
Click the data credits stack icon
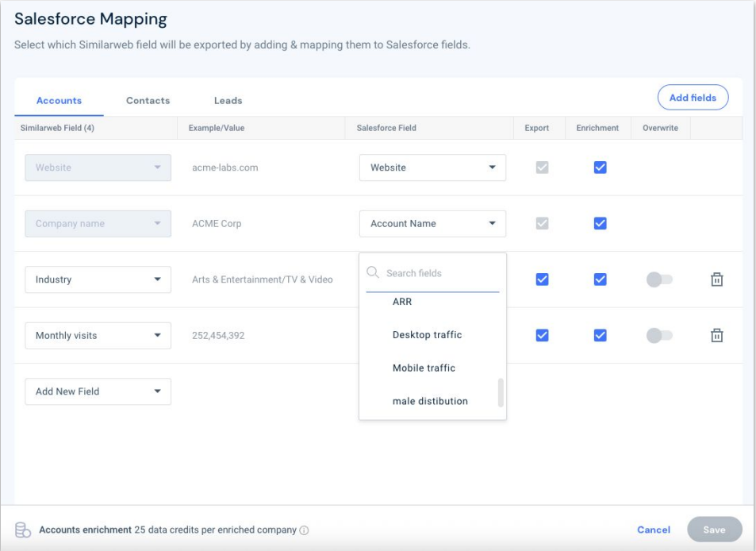click(23, 530)
